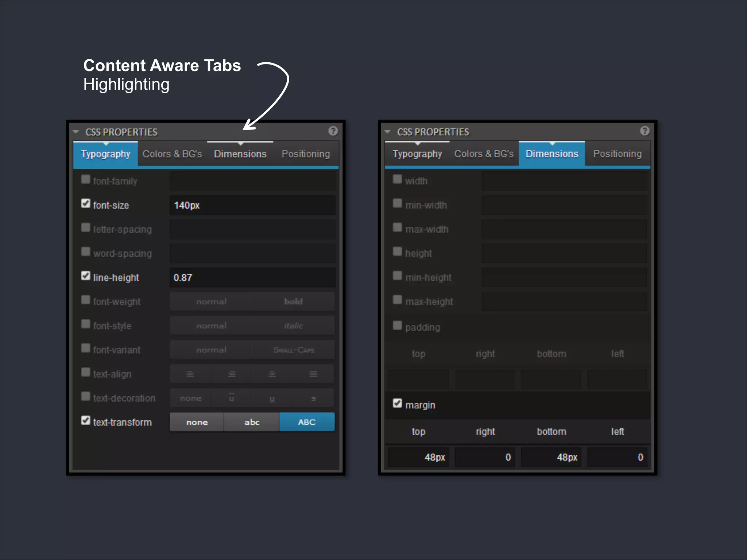The height and width of the screenshot is (560, 747).
Task: Enable the min-width checkbox
Action: point(398,203)
